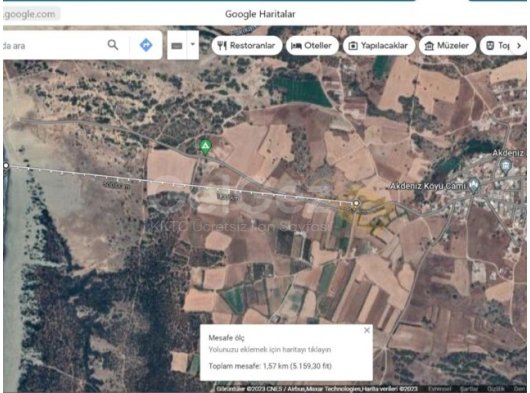This screenshot has width=530, height=393.
Task: Click the green campsite marker
Action: tap(205, 147)
